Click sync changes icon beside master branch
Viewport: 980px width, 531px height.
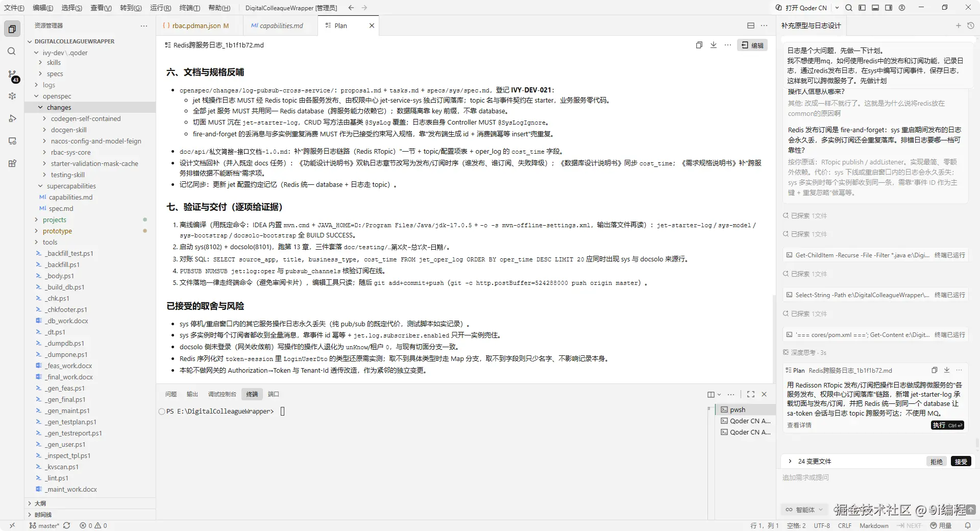pos(66,525)
